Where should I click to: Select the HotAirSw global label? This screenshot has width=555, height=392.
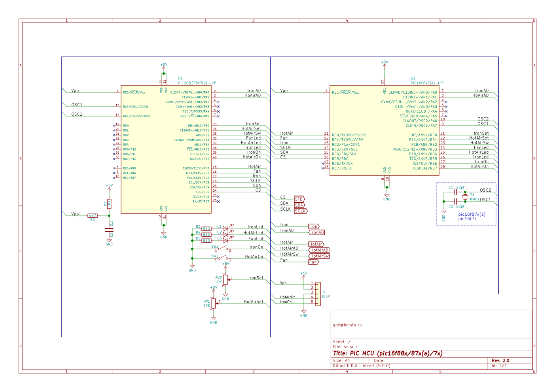coord(319,256)
